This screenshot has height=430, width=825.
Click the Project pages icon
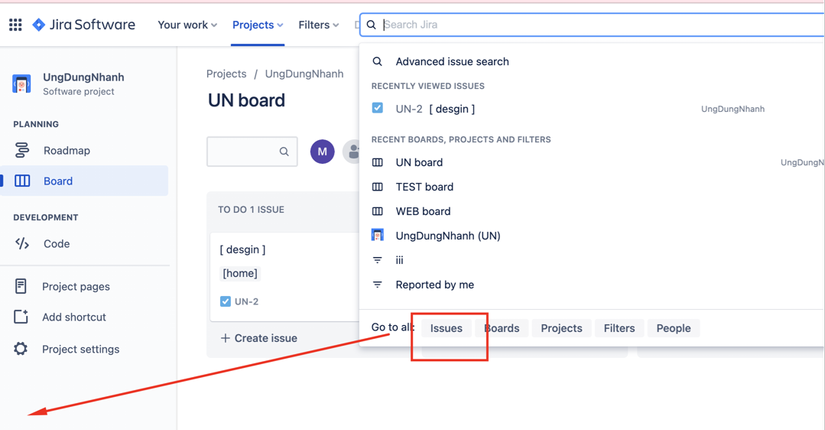pyautogui.click(x=21, y=286)
